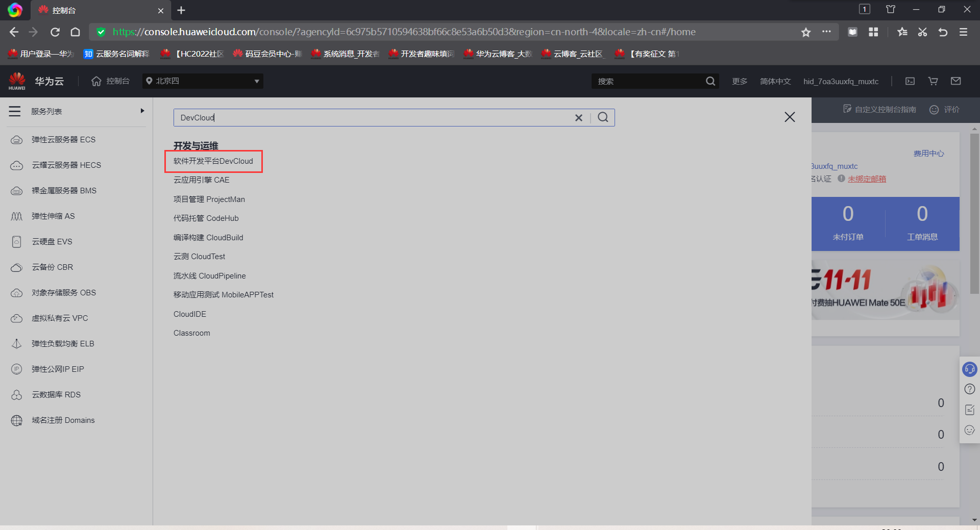Screen dimensions: 980x530
Task: Click the CBR cloud backup icon
Action: (17, 267)
